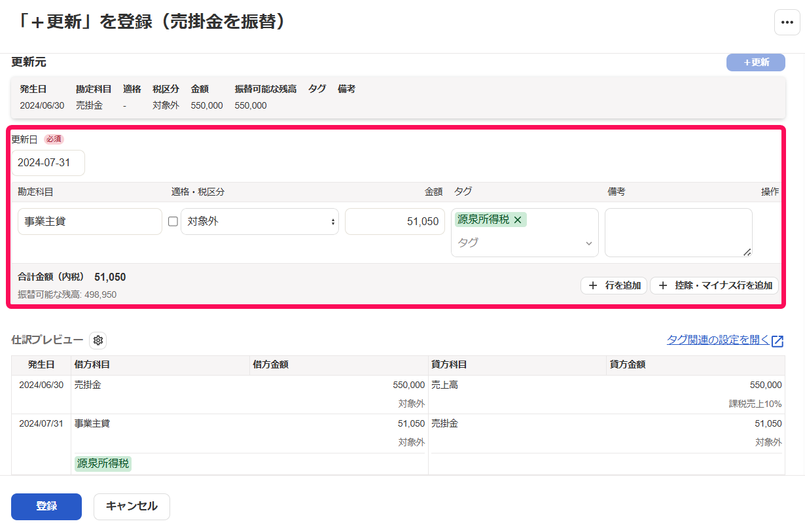Click the empty 備考 textarea
The height and width of the screenshot is (532, 805).
(x=679, y=233)
